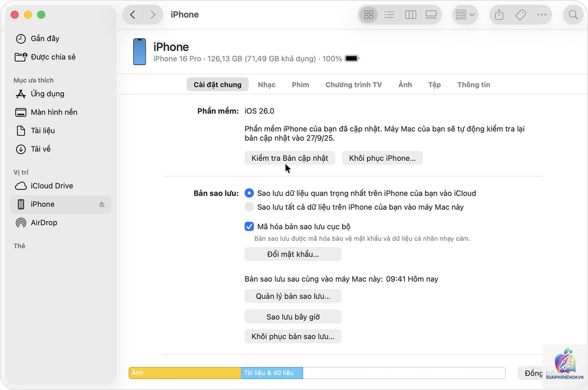The height and width of the screenshot is (390, 588).
Task: Click the Vị trí section header
Action: (x=21, y=172)
